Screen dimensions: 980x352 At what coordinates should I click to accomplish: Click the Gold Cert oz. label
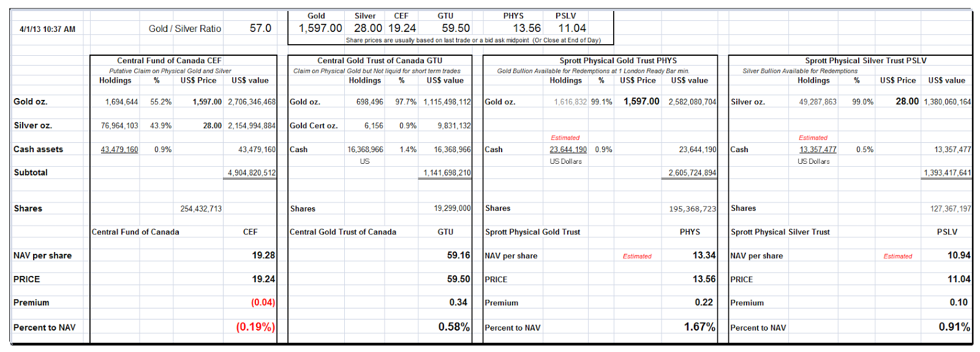coord(314,126)
